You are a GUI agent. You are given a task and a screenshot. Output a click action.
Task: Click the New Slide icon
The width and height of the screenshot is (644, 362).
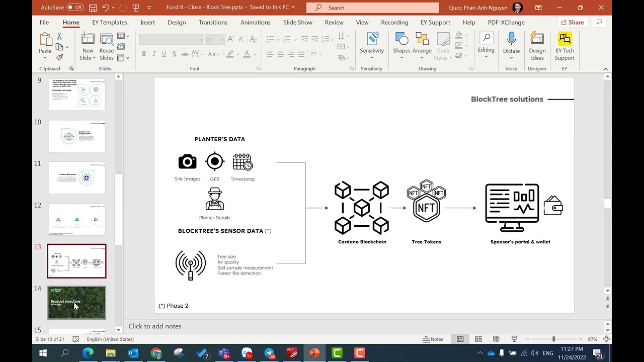click(88, 40)
